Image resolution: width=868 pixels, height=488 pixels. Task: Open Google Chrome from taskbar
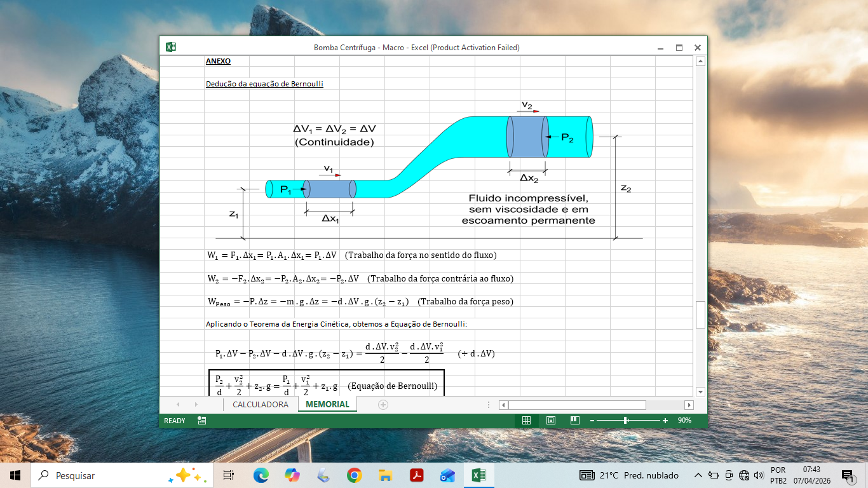(354, 475)
